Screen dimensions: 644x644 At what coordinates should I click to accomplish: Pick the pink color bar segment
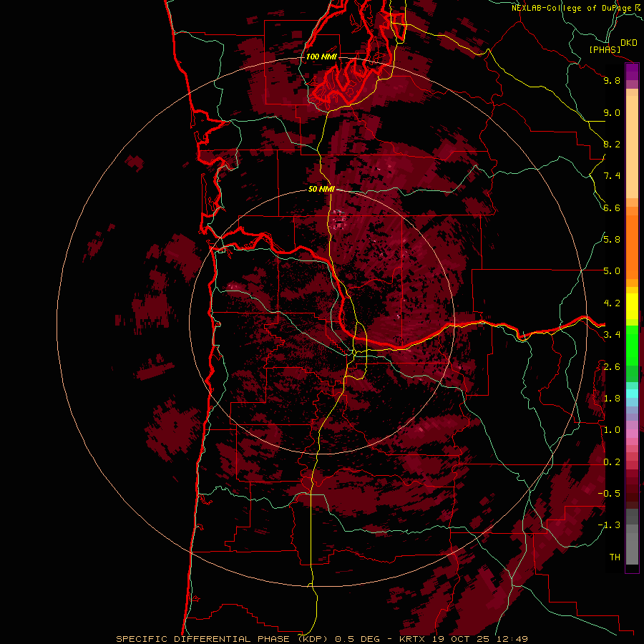632,434
